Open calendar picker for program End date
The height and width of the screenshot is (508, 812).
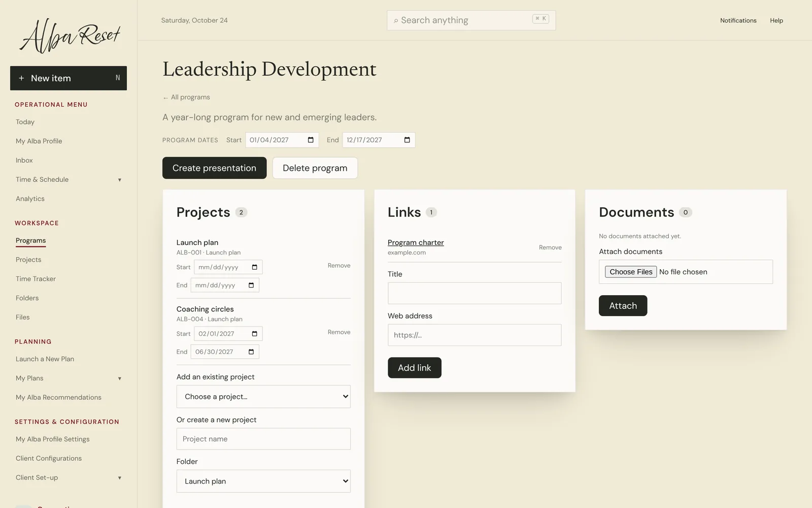(x=407, y=140)
